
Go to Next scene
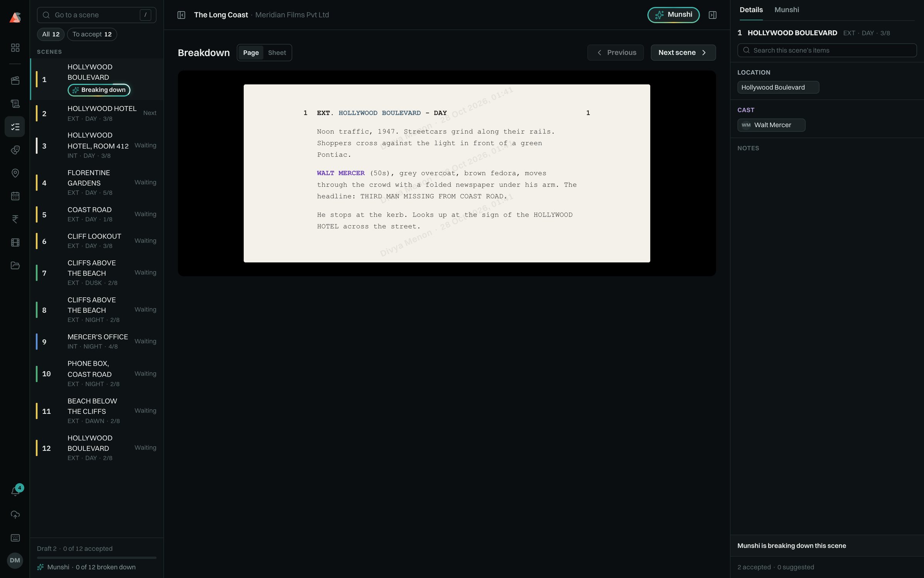(683, 52)
